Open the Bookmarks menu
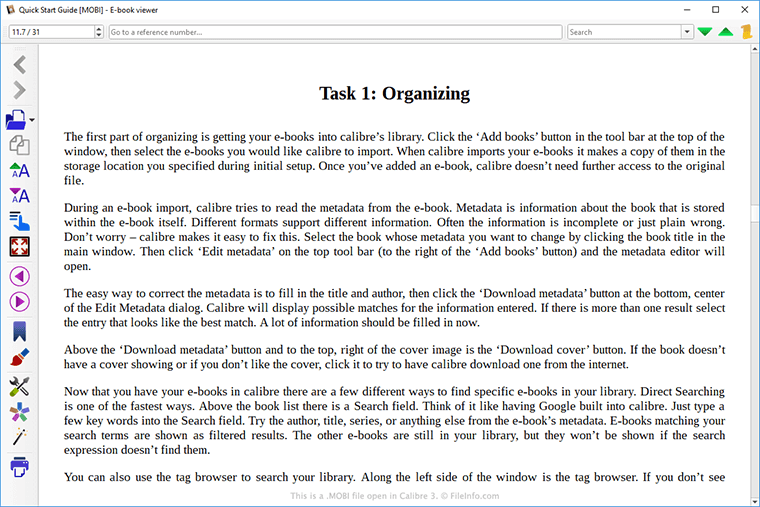The height and width of the screenshot is (507, 760). (x=19, y=331)
